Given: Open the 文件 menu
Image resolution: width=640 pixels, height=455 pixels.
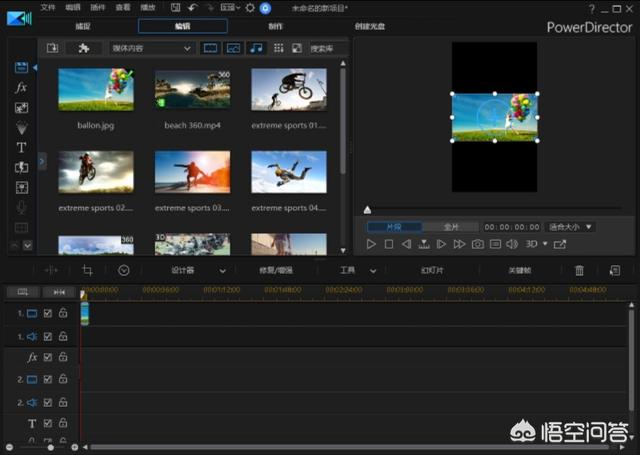Looking at the screenshot, I should coord(48,7).
